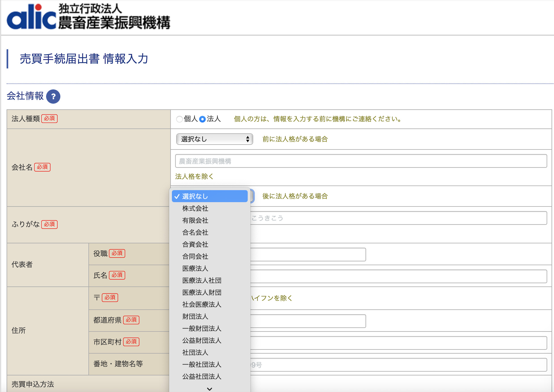Select 一般社団法人 option
The width and height of the screenshot is (554, 392).
pos(210,364)
